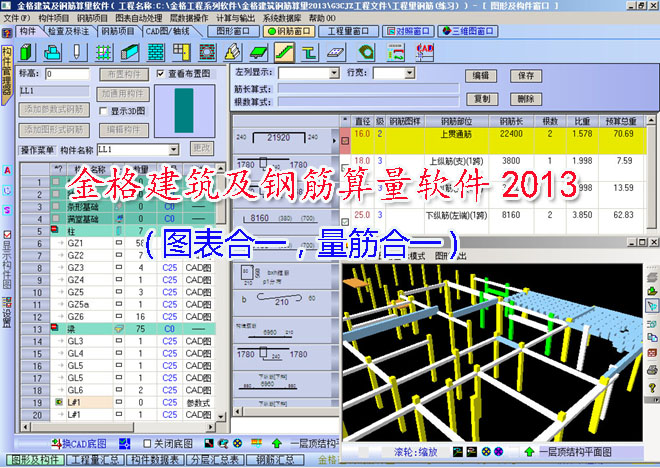Screen dimensions: 660x468
Task: Switch to the 工程量汇总 bottom tab
Action: [x=97, y=460]
